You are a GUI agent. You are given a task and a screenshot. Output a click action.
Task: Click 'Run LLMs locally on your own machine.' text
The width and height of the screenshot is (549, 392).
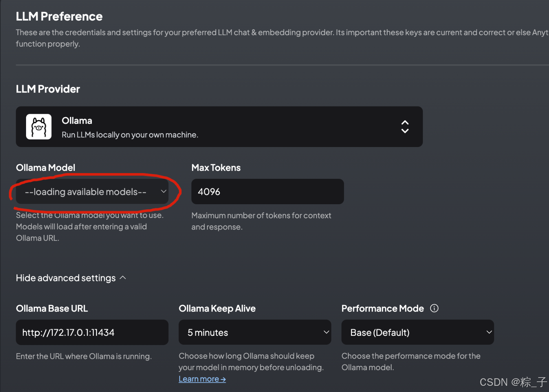(x=130, y=135)
